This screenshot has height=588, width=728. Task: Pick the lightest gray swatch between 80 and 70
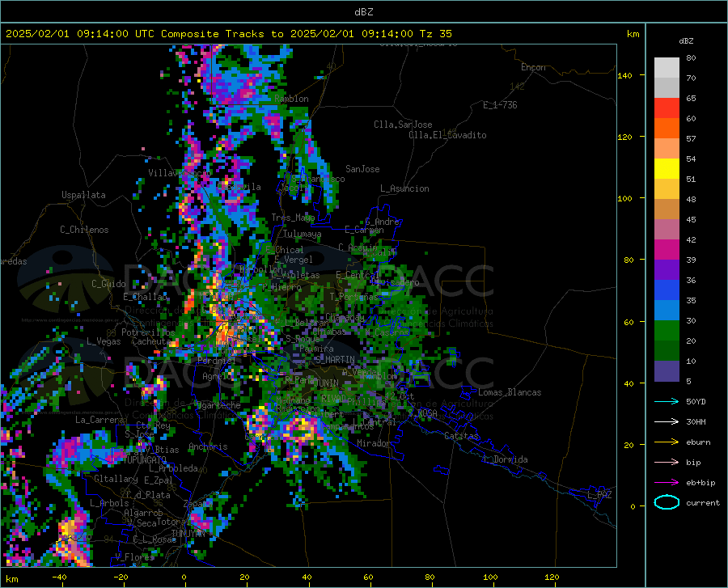point(667,68)
